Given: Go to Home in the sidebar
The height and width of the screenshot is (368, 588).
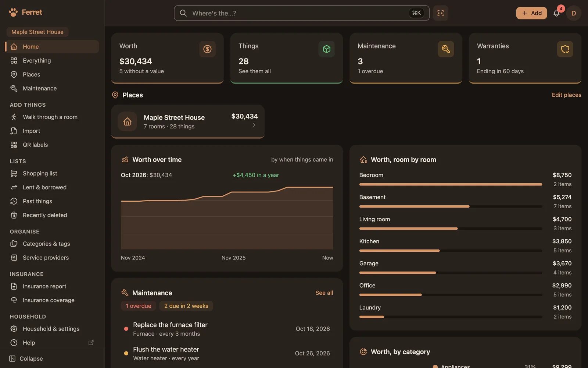Looking at the screenshot, I should [52, 47].
